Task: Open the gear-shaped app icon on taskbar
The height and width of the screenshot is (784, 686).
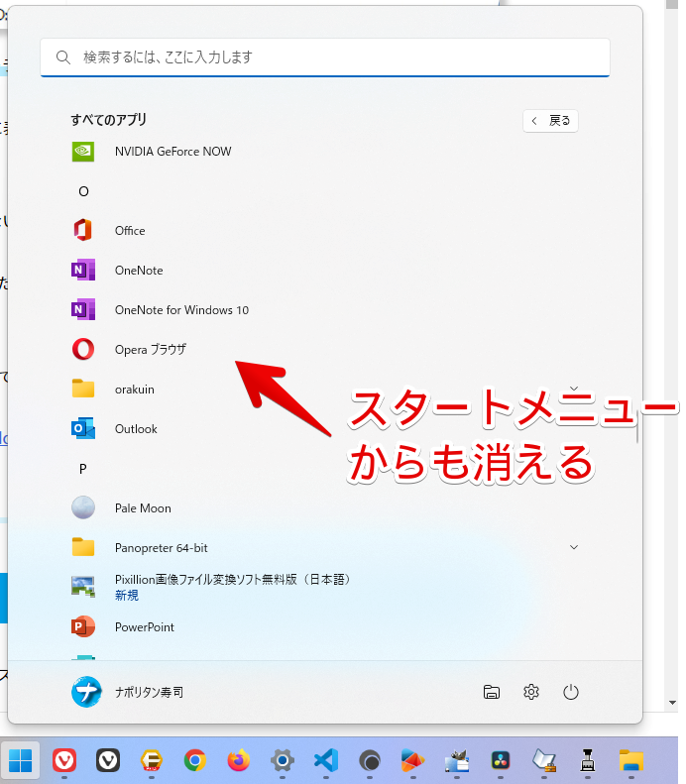Action: 283,760
